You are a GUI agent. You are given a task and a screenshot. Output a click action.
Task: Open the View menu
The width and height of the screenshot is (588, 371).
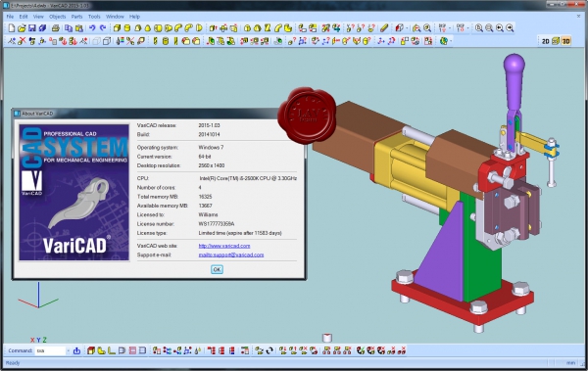[38, 17]
